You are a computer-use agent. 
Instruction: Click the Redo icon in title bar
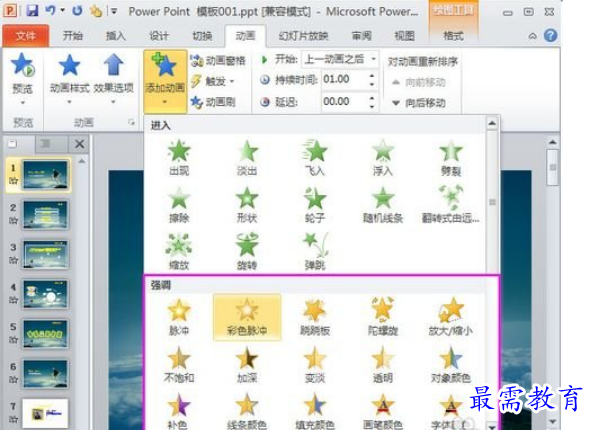(77, 11)
